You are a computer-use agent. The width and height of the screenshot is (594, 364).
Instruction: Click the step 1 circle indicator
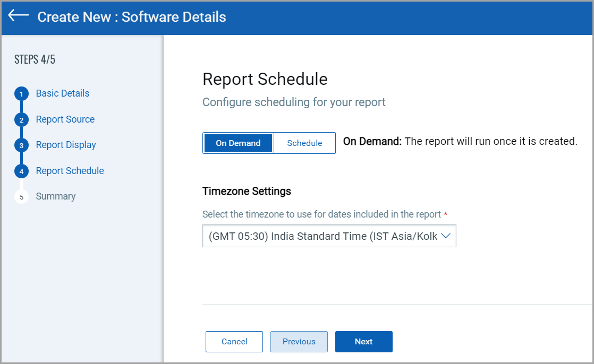click(21, 94)
